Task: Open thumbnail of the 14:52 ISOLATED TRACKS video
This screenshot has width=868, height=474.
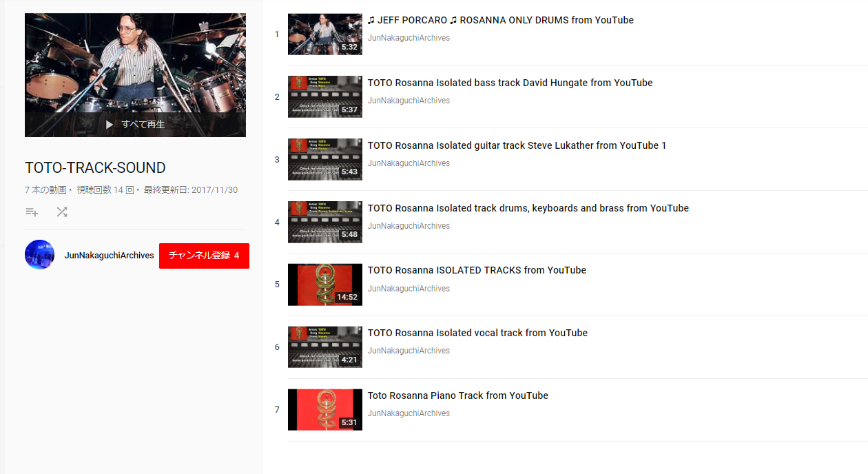Action: (325, 285)
